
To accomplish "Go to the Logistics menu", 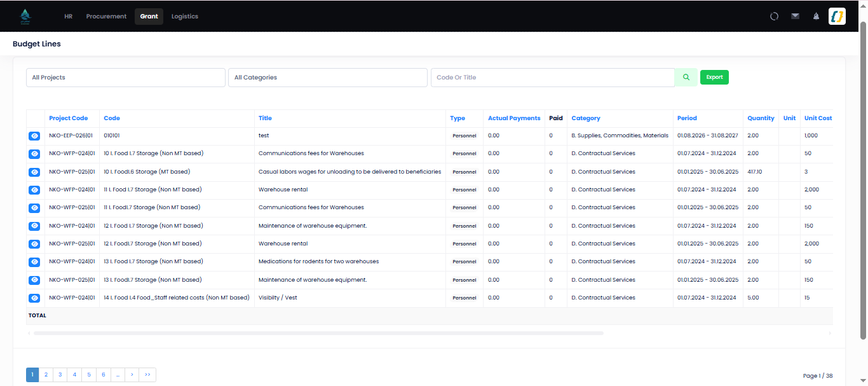I will (x=185, y=17).
